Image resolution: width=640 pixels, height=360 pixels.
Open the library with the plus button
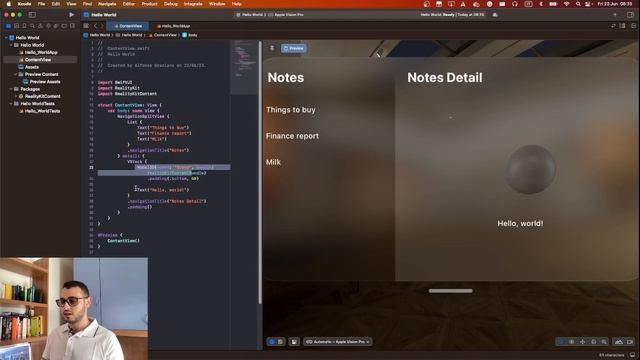coord(615,15)
